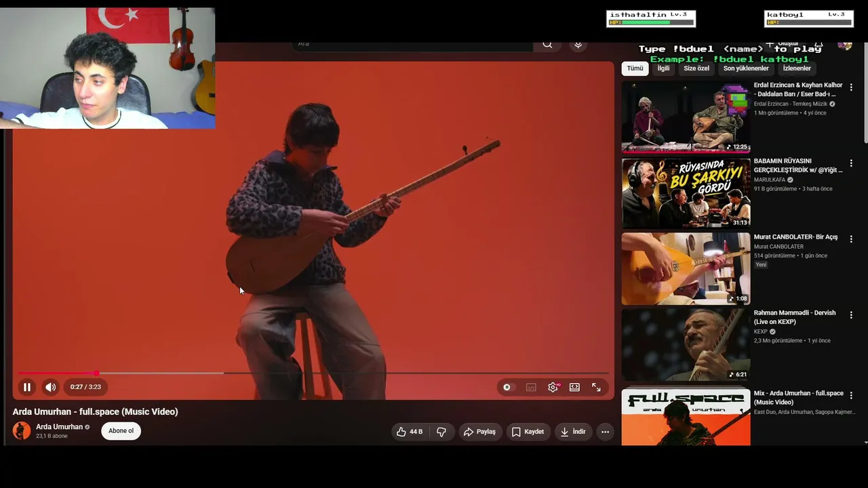Open options menu for the Murat CANBOLATER video
Viewport: 868px width, 488px height.
point(851,239)
